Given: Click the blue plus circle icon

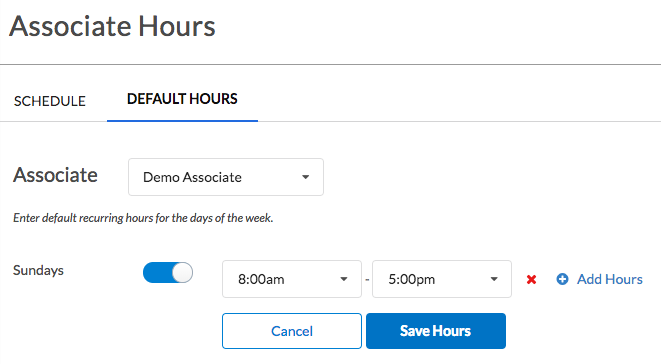Looking at the screenshot, I should click(x=562, y=279).
